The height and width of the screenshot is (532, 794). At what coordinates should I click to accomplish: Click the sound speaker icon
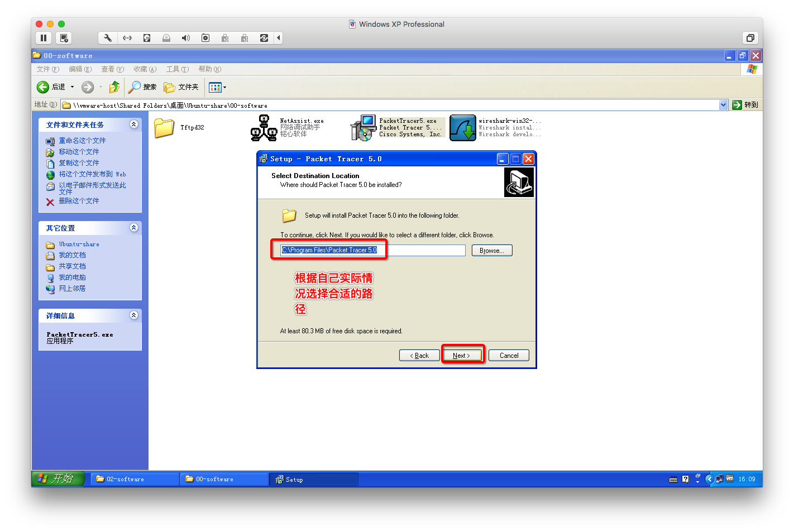tap(186, 38)
